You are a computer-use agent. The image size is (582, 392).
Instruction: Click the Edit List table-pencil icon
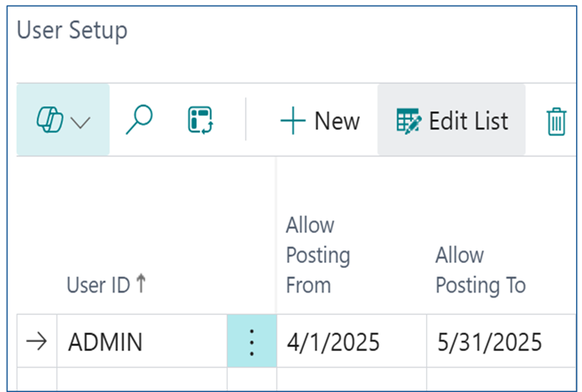point(409,121)
